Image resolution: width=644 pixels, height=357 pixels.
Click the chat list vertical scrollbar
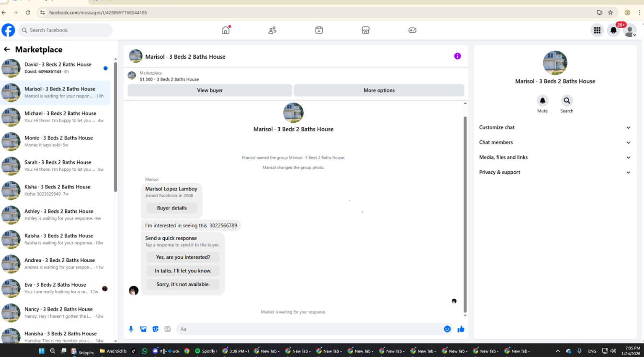[115, 127]
